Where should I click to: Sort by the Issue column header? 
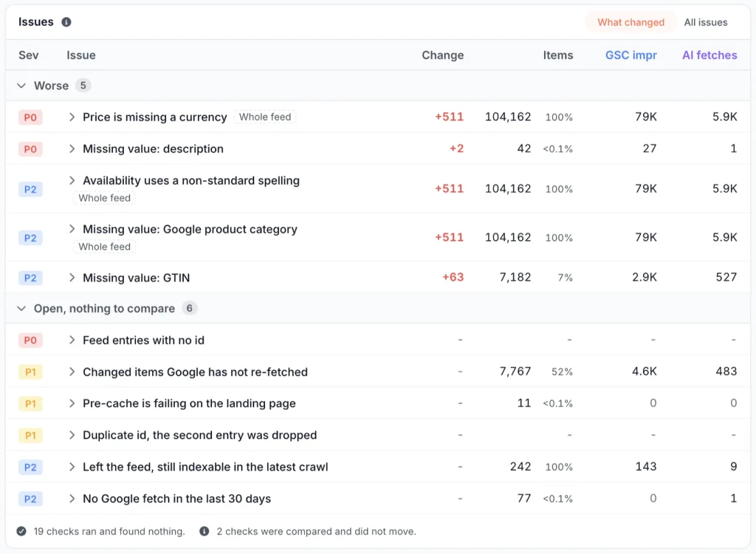[81, 55]
